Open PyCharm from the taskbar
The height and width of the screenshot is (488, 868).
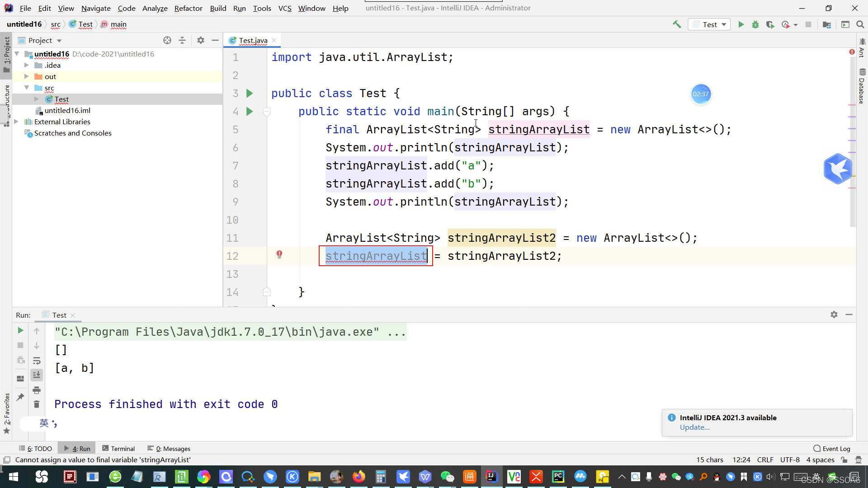[558, 477]
